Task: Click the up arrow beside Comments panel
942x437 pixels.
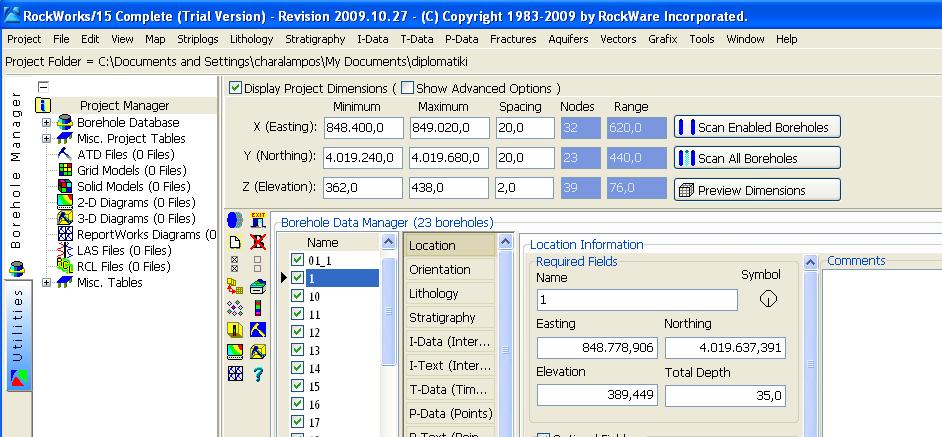Action: click(811, 262)
